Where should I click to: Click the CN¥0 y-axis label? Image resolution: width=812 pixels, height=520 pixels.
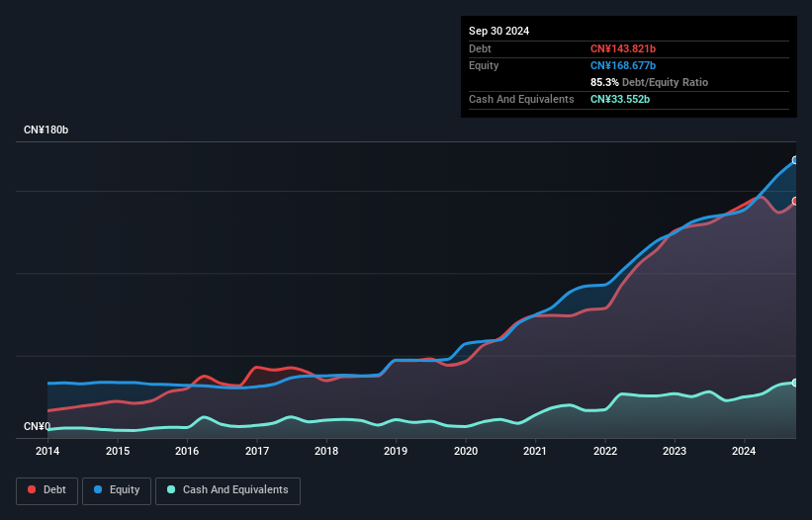[x=37, y=426]
